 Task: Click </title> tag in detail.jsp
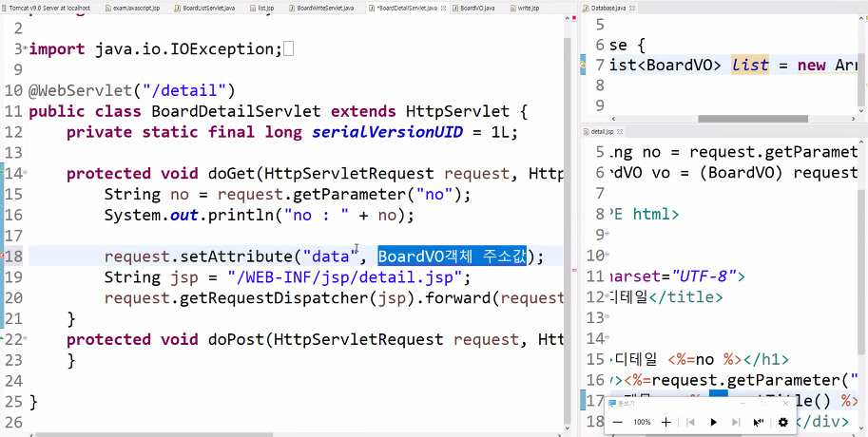685,297
